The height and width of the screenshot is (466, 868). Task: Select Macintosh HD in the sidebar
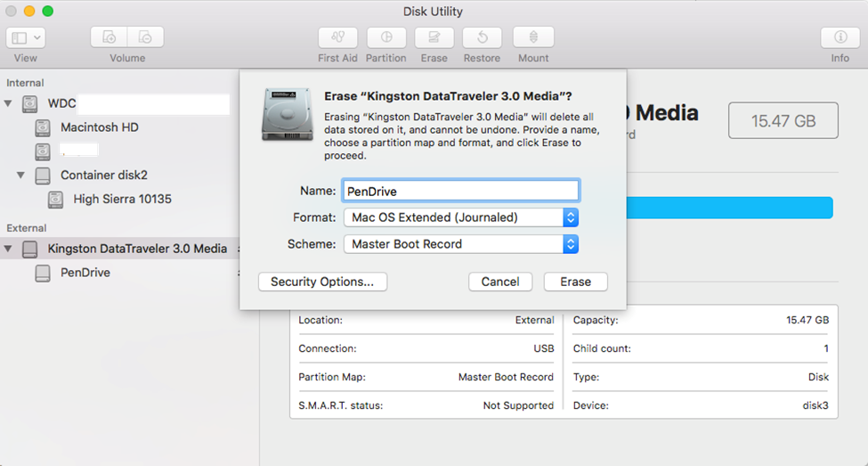(100, 127)
